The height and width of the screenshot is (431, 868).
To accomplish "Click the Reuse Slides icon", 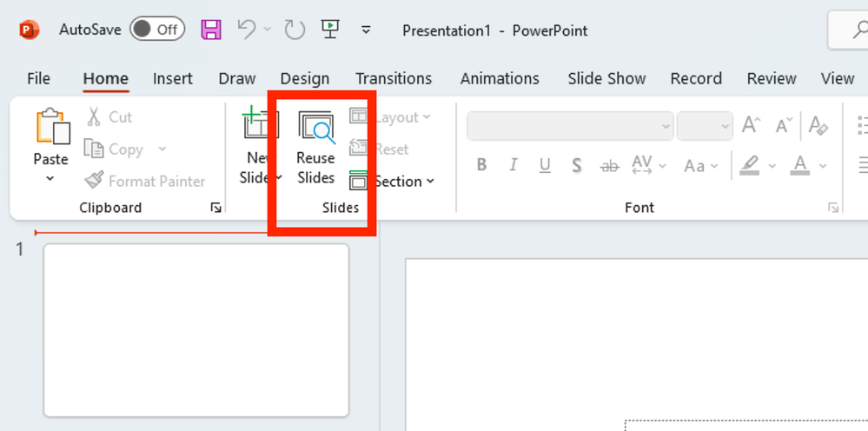I will tap(315, 129).
